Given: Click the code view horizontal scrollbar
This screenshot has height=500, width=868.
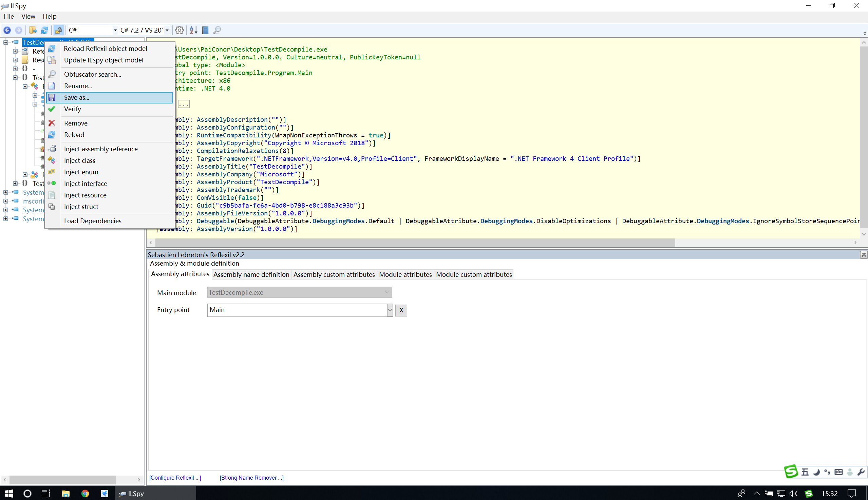Looking at the screenshot, I should [x=415, y=243].
